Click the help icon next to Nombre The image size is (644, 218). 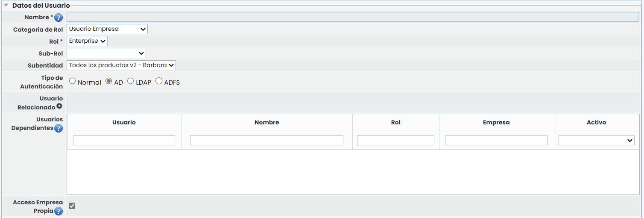tap(59, 18)
